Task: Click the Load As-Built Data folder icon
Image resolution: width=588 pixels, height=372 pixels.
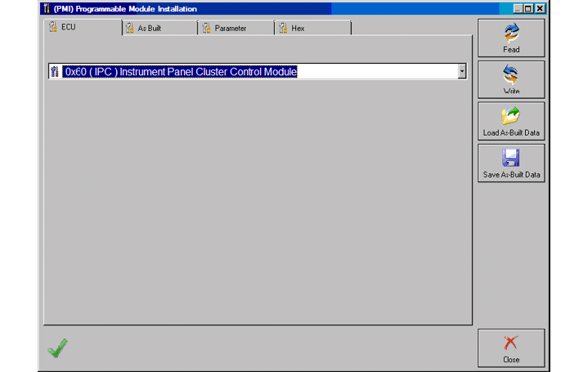Action: tap(511, 116)
